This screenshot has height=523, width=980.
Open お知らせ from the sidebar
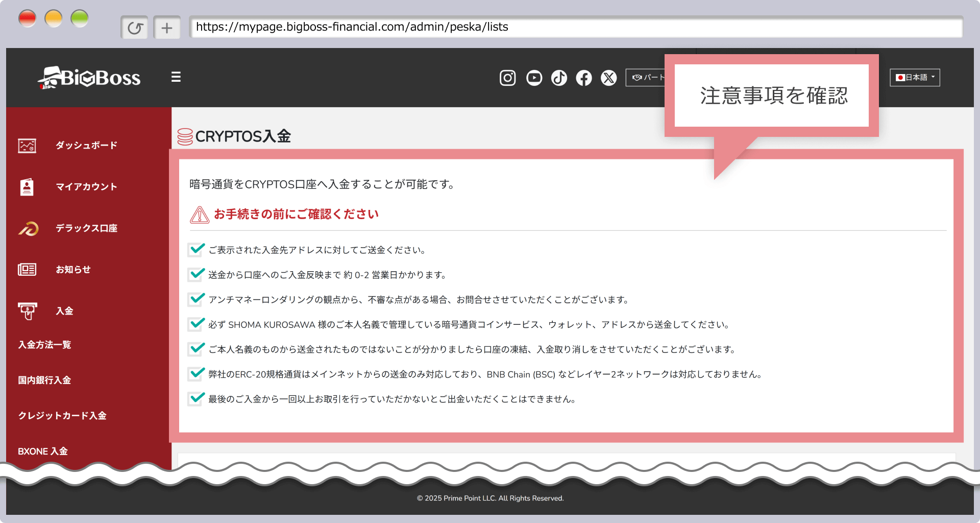click(x=73, y=270)
